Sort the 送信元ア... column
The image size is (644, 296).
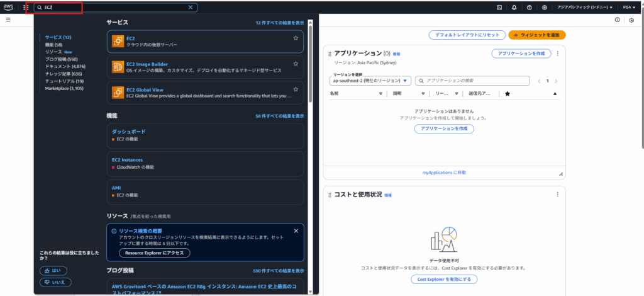coord(479,94)
